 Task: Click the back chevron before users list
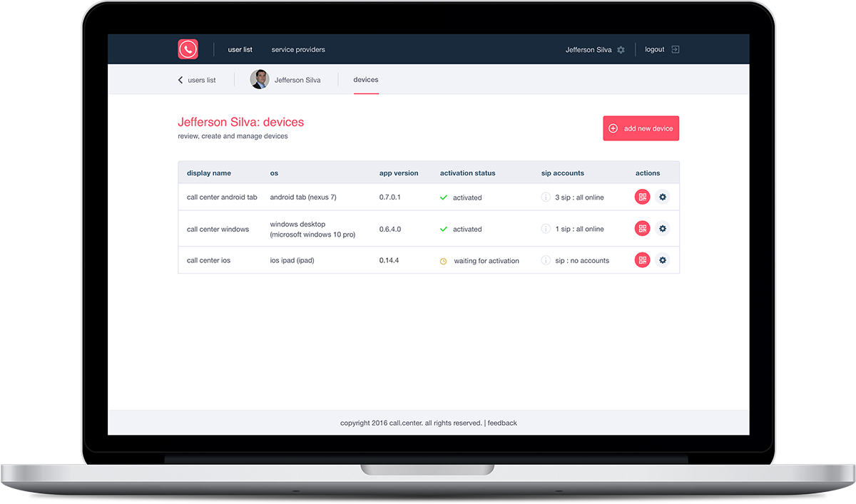[x=180, y=80]
